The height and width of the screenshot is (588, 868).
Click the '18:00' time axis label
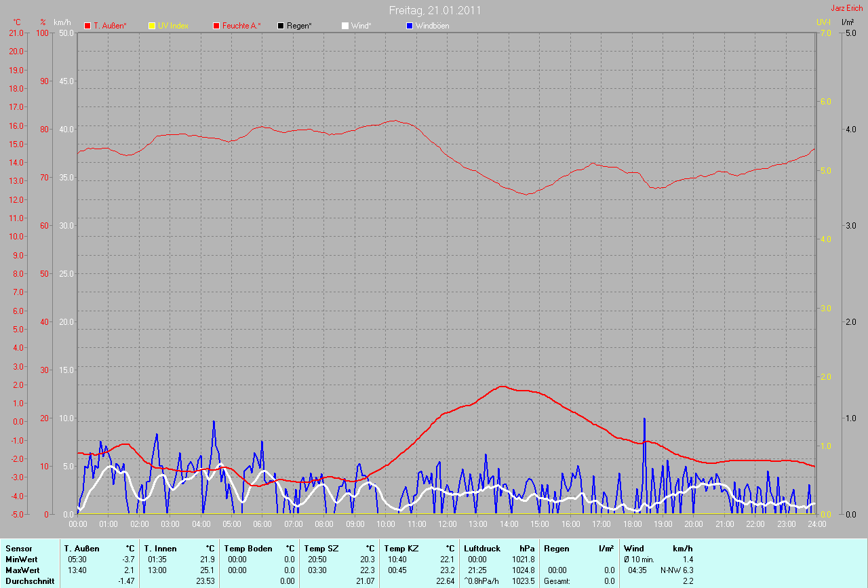632,524
